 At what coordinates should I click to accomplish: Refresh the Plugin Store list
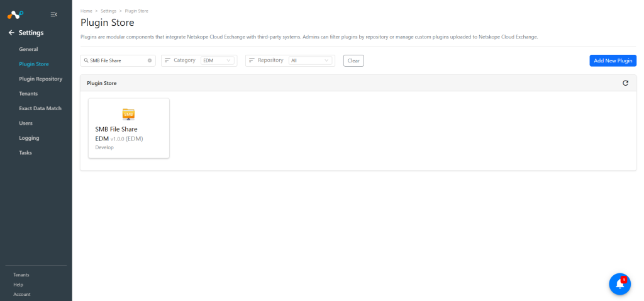tap(626, 83)
